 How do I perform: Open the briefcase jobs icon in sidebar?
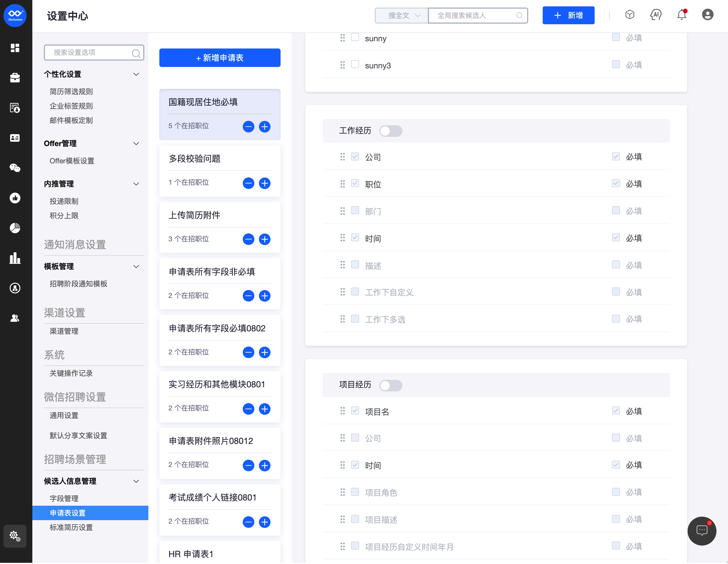15,78
